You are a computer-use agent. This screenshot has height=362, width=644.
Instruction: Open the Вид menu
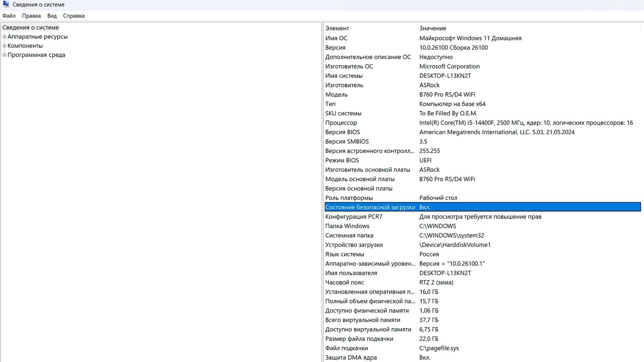[51, 16]
